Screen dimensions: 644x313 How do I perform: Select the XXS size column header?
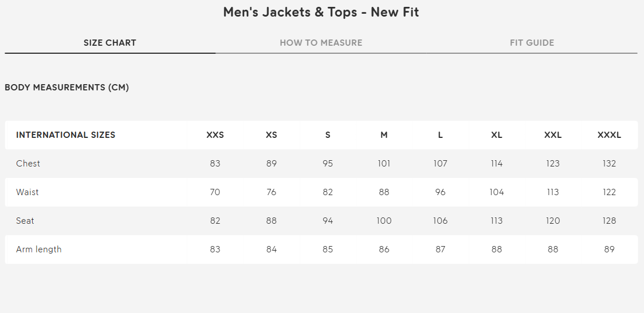point(215,135)
